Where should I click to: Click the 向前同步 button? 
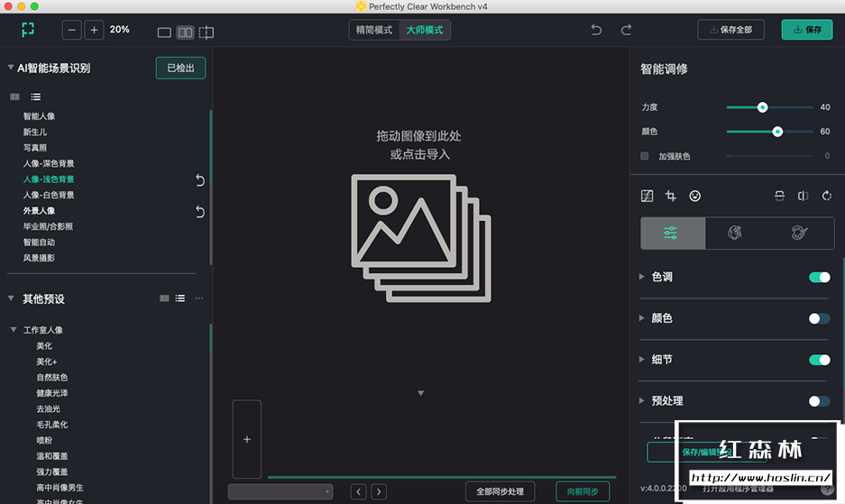(x=583, y=491)
